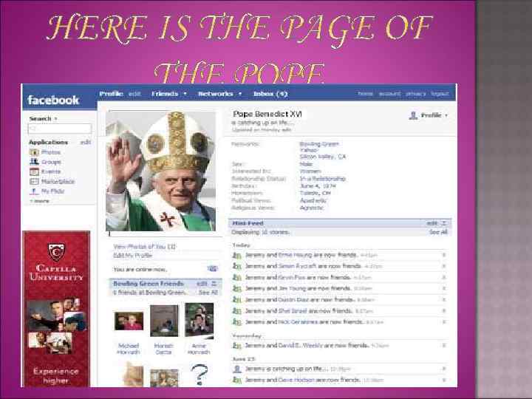Open the Photos application icon
The width and height of the screenshot is (532, 399).
(x=34, y=152)
